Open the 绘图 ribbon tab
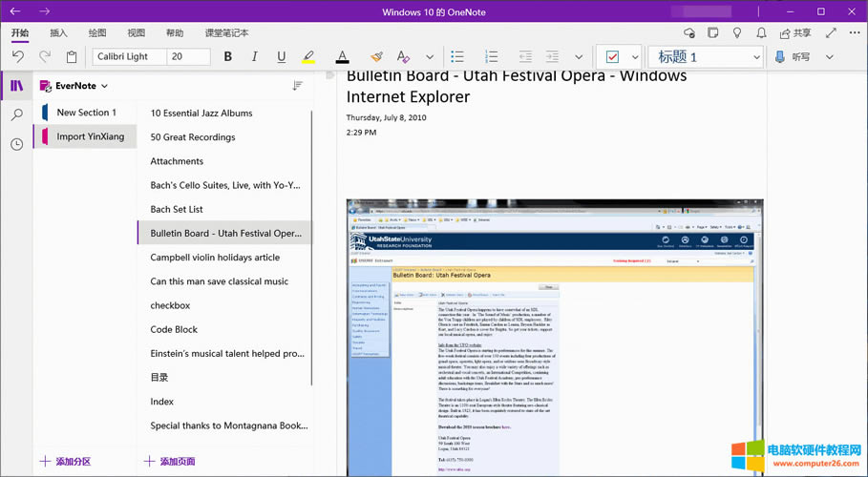The height and width of the screenshot is (477, 868). tap(97, 32)
